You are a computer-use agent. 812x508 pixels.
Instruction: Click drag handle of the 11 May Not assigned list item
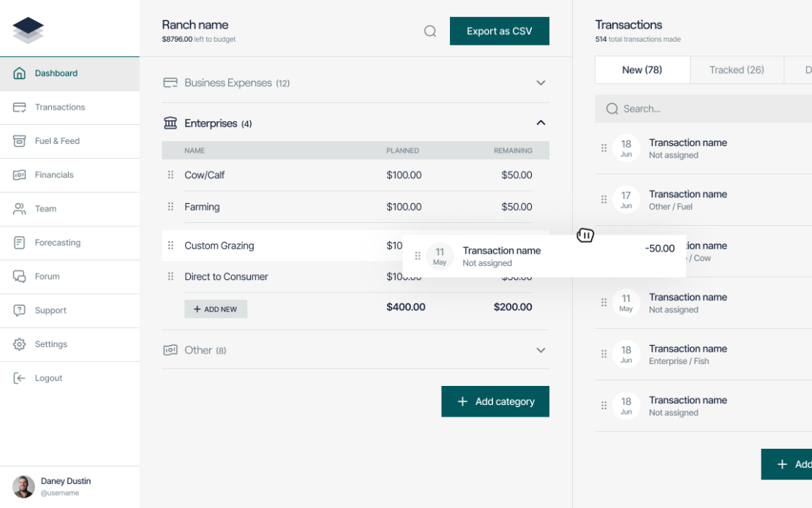(604, 303)
